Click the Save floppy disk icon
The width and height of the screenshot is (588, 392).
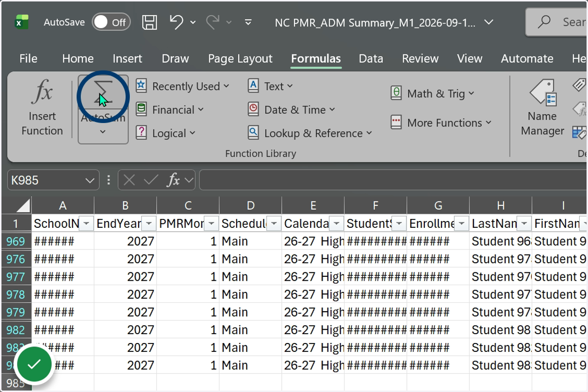tap(149, 22)
